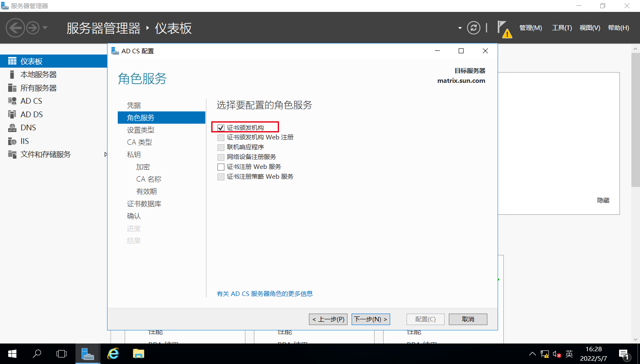Image resolution: width=640 pixels, height=364 pixels.
Task: Expand the 文件和存储服务 arrow
Action: [x=105, y=155]
